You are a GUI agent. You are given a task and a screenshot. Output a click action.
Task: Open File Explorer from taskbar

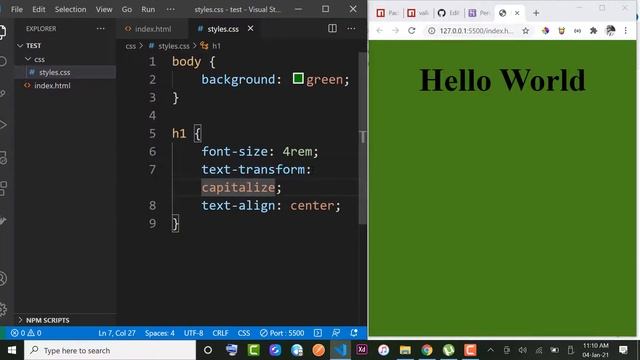coord(405,350)
